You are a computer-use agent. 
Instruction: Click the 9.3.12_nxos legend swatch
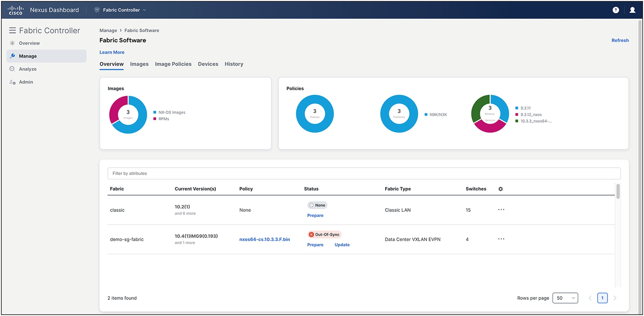point(517,115)
